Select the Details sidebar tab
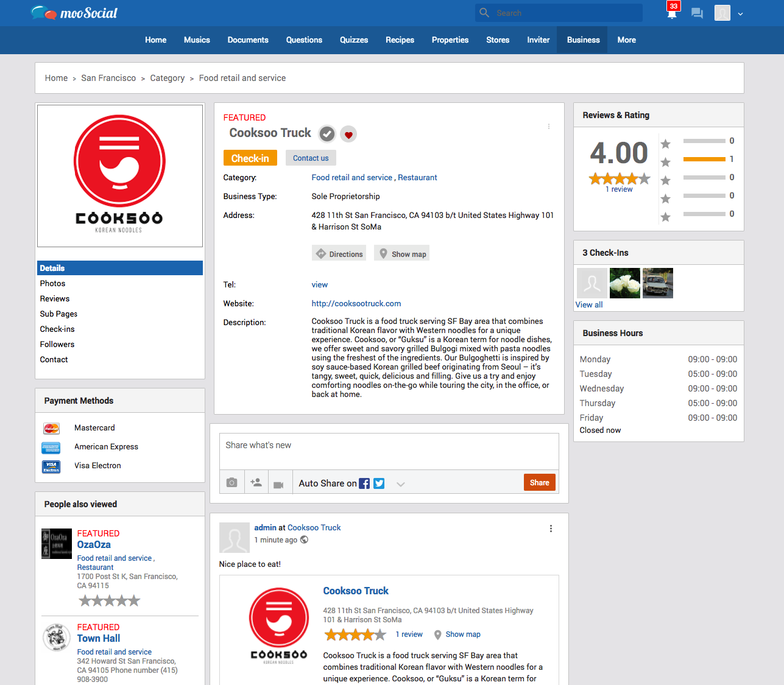The height and width of the screenshot is (685, 784). pos(120,268)
